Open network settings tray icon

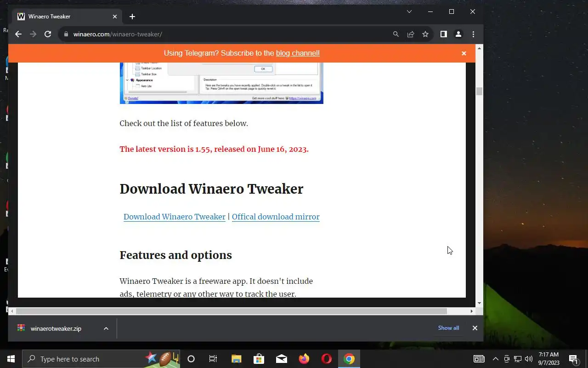tap(518, 359)
